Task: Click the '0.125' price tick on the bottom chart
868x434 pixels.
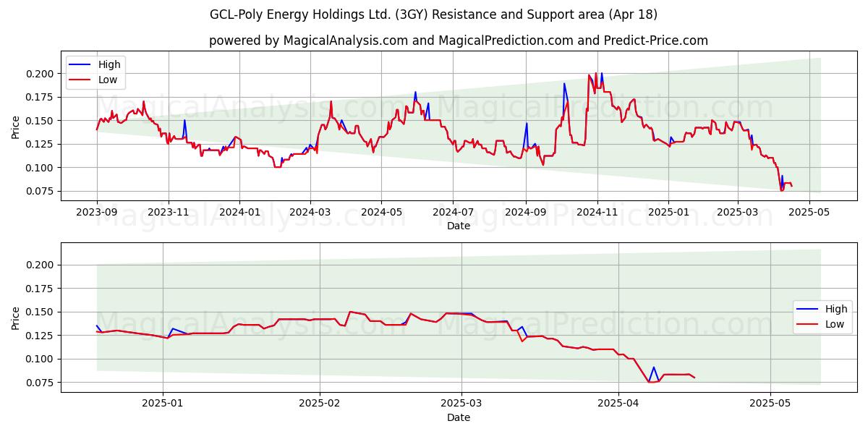Action: 41,336
